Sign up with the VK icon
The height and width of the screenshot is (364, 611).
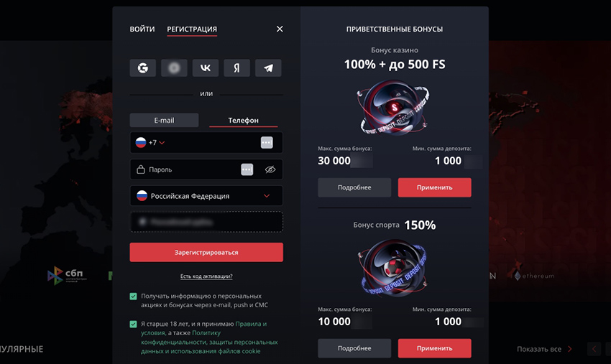point(206,68)
